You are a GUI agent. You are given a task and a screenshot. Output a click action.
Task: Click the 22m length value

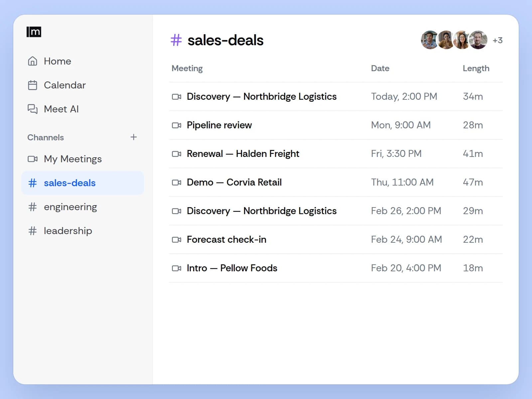(x=473, y=239)
